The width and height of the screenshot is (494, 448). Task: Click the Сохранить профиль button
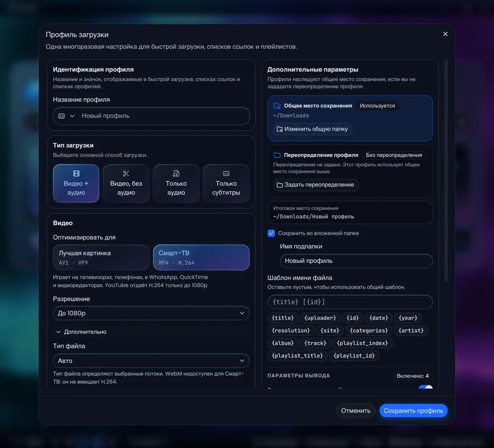click(413, 411)
